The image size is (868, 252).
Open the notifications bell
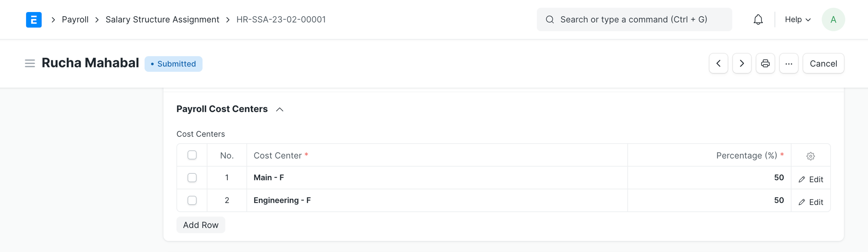click(758, 20)
